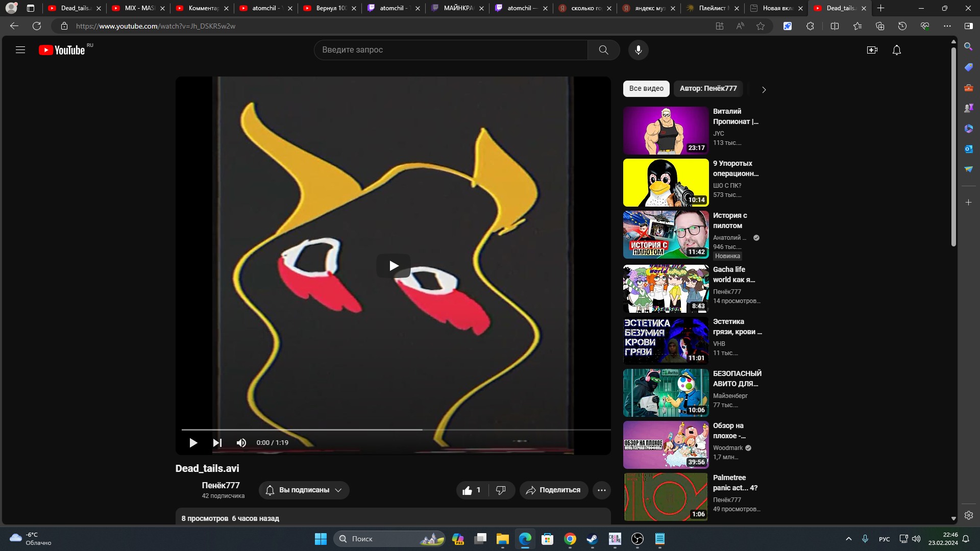Start voice search with the microphone icon
This screenshot has width=980, height=551.
[638, 50]
